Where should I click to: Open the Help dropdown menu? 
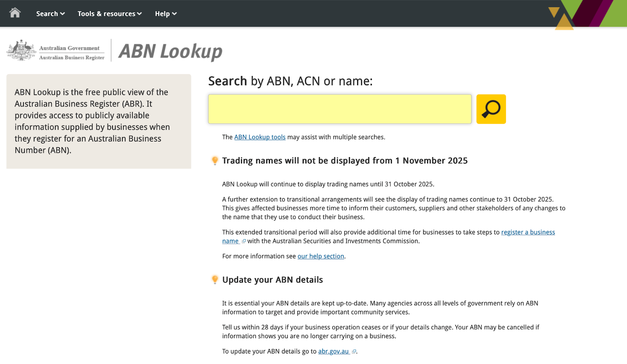coord(166,14)
